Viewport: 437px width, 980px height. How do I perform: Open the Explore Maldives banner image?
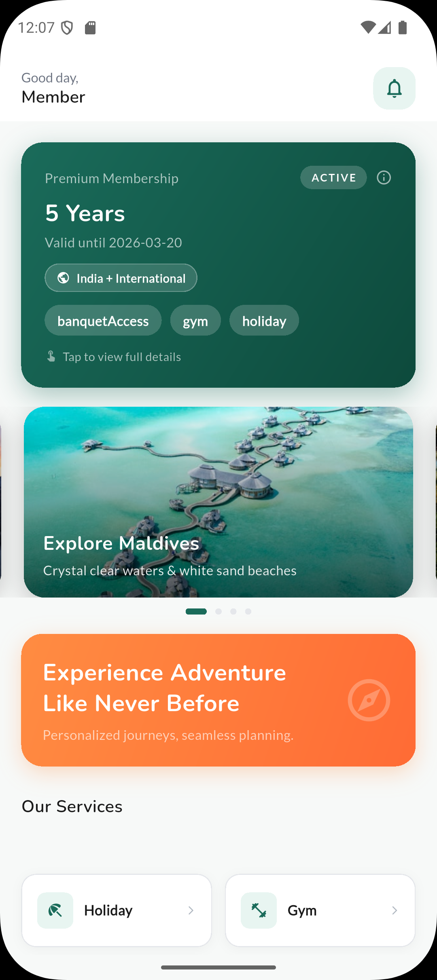tap(218, 502)
